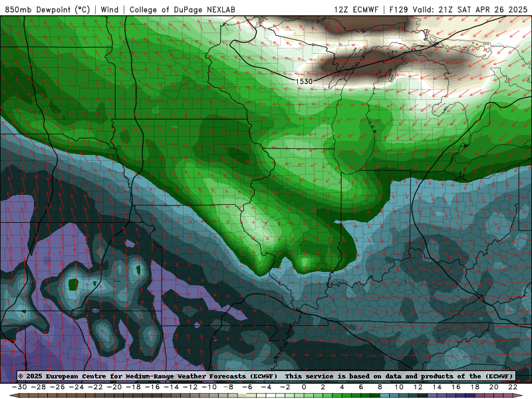Click the 8 value on the color scale
This screenshot has width=532, height=399.
tap(380, 387)
